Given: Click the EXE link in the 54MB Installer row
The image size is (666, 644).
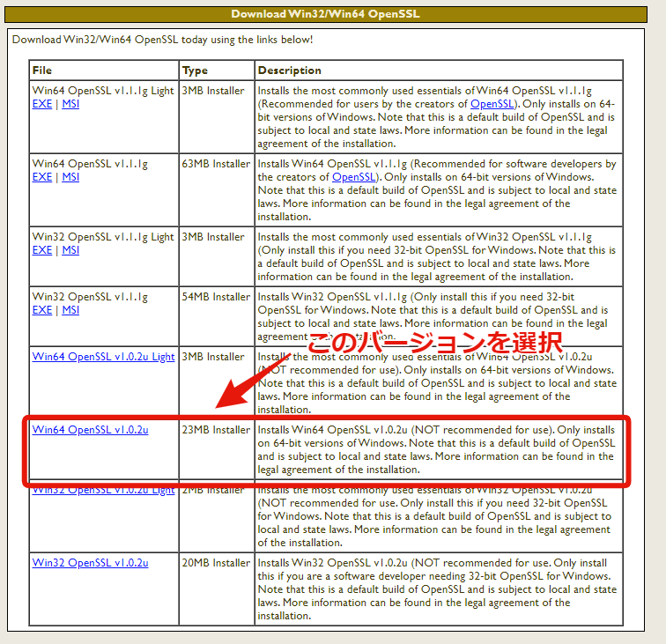Looking at the screenshot, I should pos(42,310).
